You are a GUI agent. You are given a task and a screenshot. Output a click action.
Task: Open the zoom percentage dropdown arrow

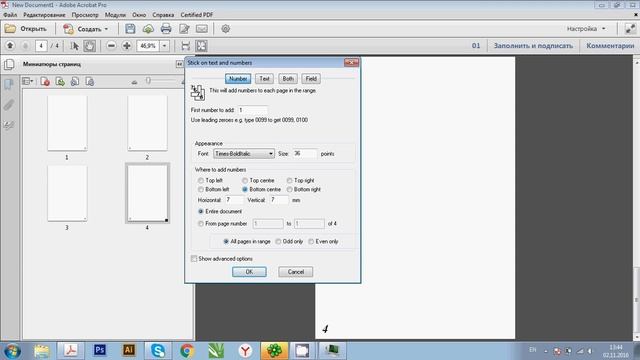pyautogui.click(x=164, y=46)
